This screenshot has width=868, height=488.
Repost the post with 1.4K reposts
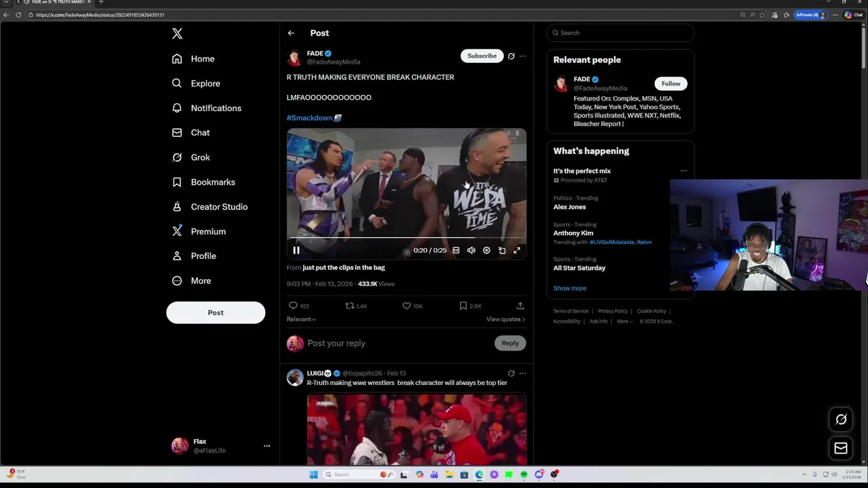pyautogui.click(x=356, y=306)
